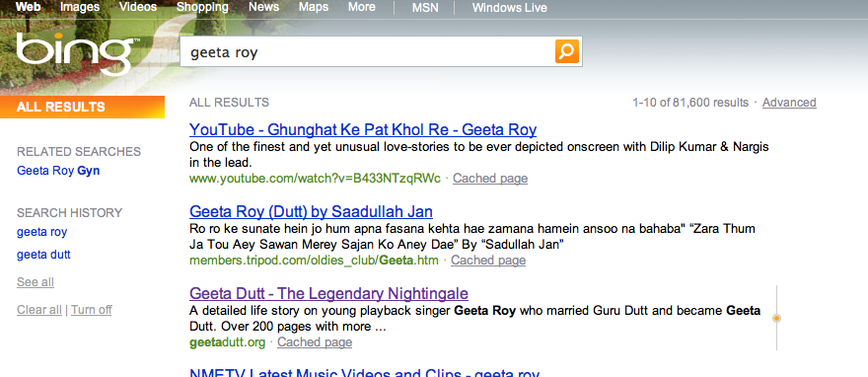Open Windows Live link
Viewport: 868px width, 377px height.
509,8
